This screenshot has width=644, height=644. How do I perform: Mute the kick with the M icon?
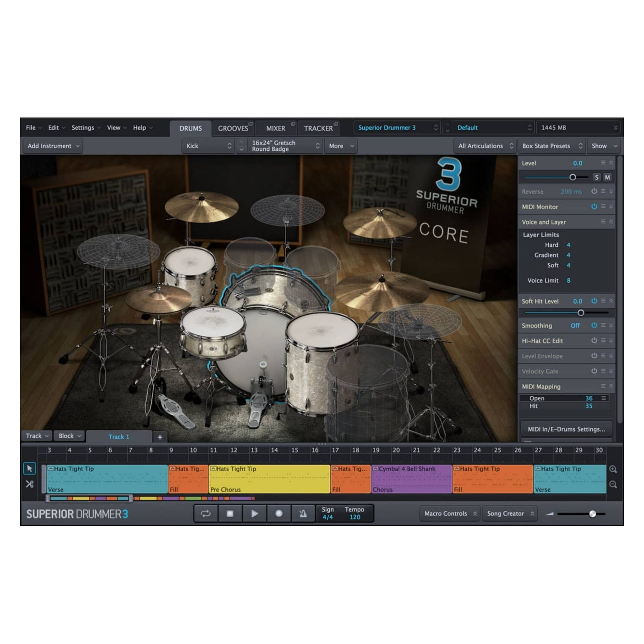pyautogui.click(x=608, y=177)
